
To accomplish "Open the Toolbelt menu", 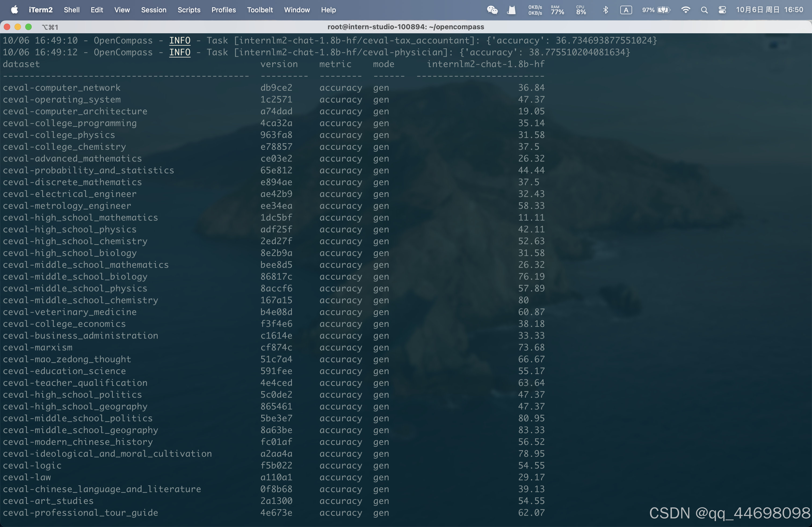I will pyautogui.click(x=260, y=10).
